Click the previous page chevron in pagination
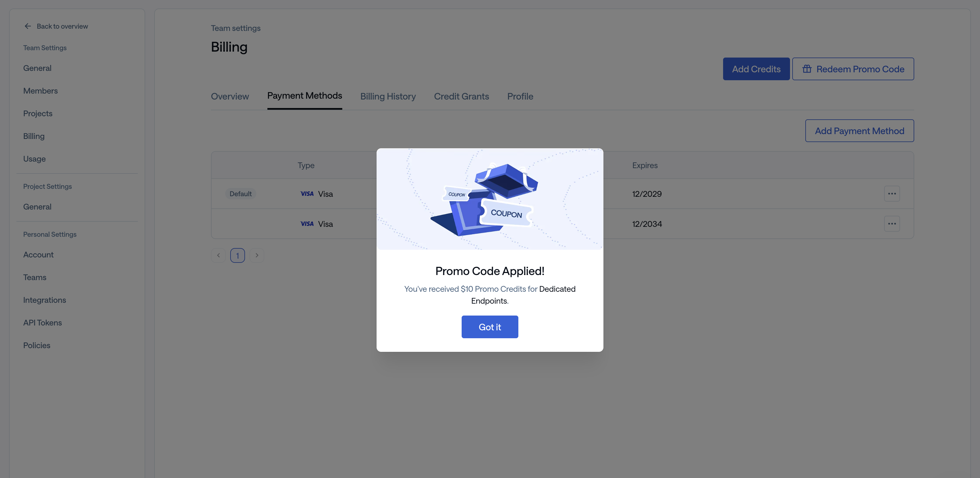The width and height of the screenshot is (980, 478). 218,255
